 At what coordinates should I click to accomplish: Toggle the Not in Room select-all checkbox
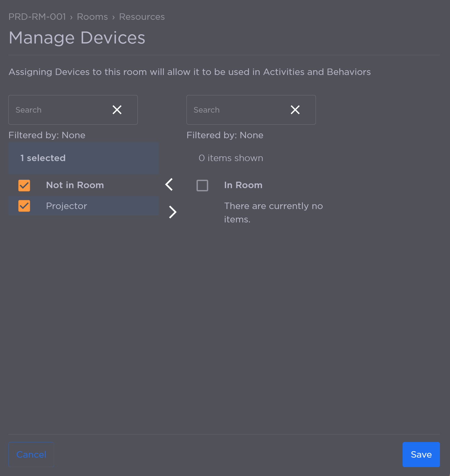coord(24,185)
